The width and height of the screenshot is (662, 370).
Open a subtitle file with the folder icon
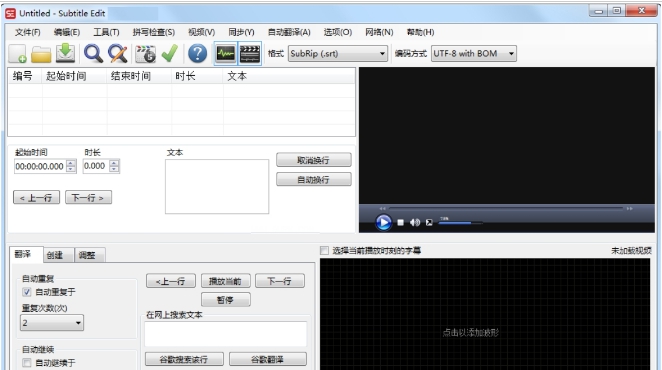click(41, 54)
